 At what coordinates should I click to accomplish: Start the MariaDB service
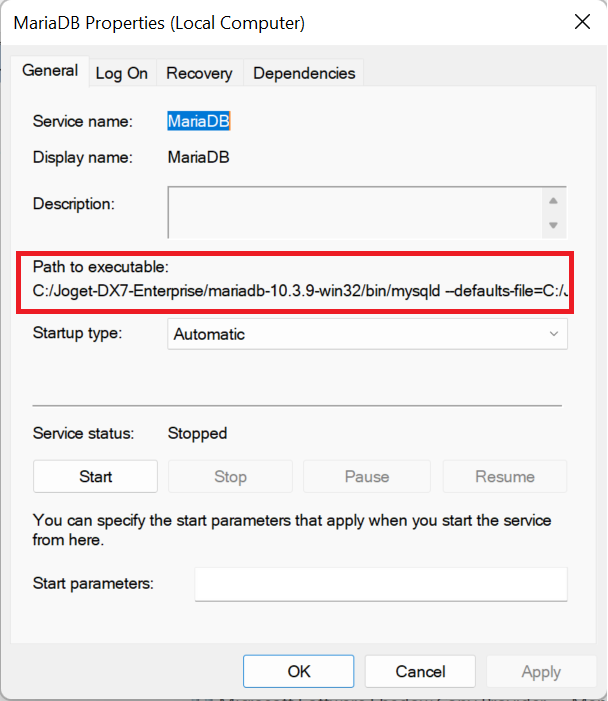(95, 477)
